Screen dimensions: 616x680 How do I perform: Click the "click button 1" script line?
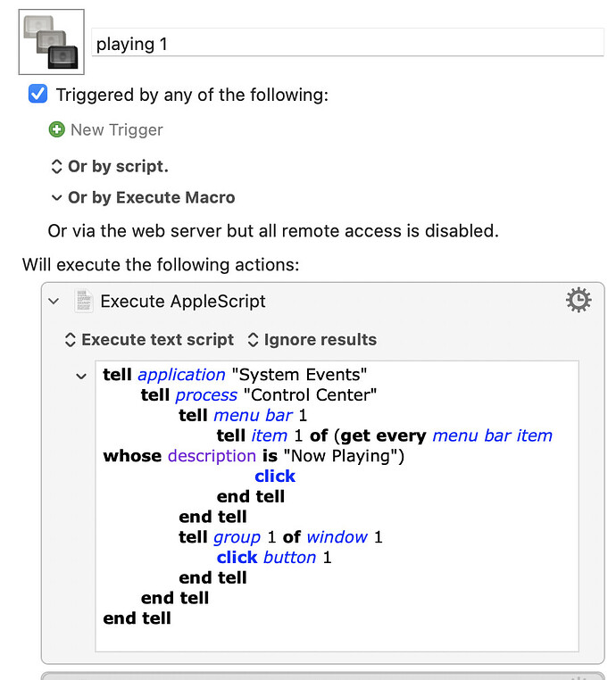coord(274,557)
